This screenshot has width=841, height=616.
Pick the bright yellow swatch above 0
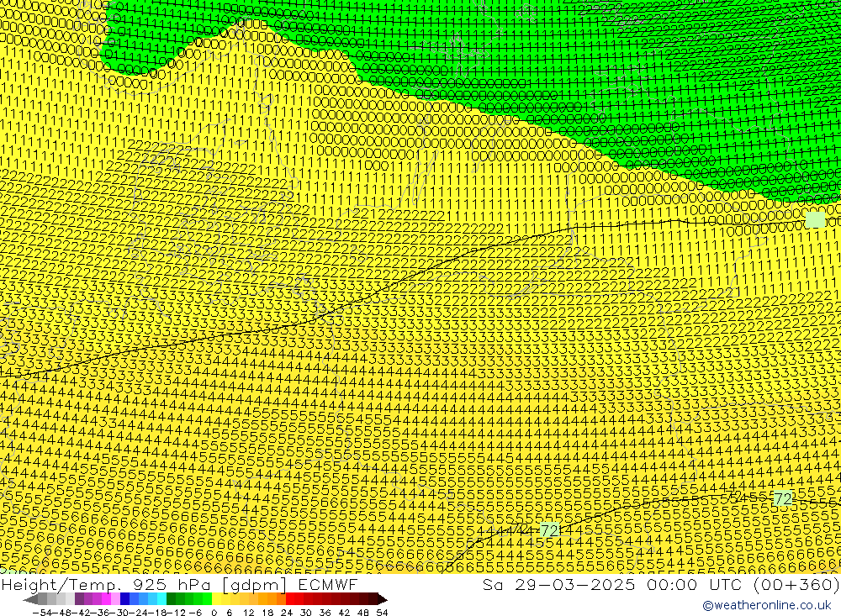point(217,599)
